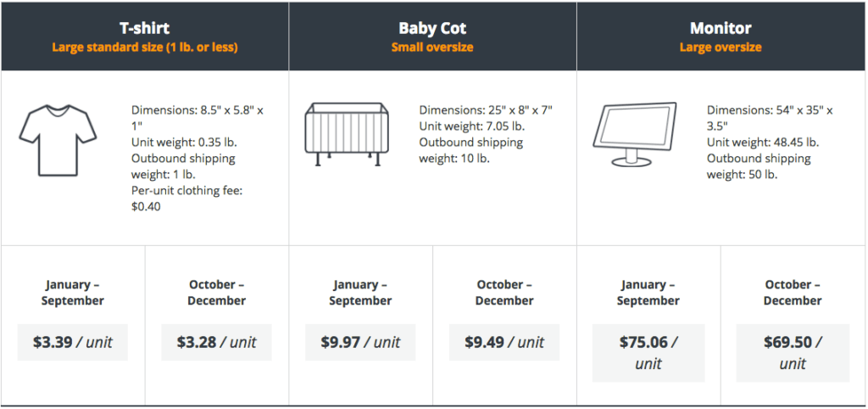Image resolution: width=868 pixels, height=409 pixels.
Task: Click the T-shirt icon
Action: pyautogui.click(x=58, y=140)
